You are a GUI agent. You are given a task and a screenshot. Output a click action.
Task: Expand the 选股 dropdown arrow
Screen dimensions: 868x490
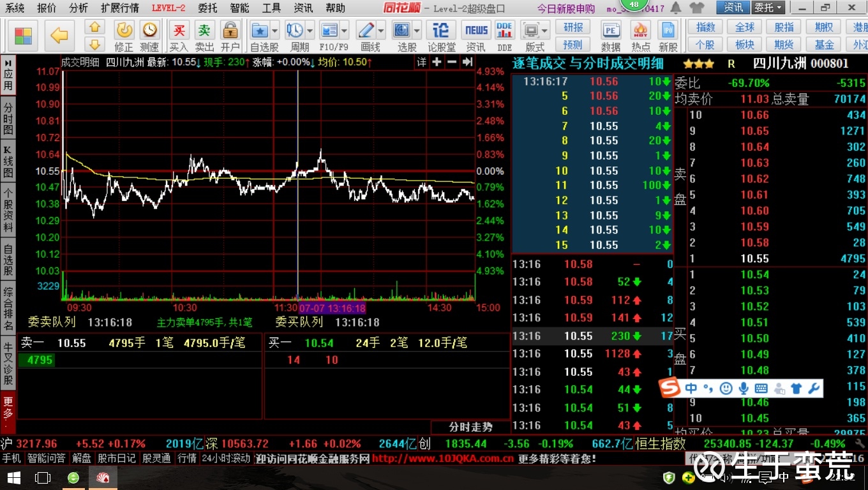(x=417, y=31)
